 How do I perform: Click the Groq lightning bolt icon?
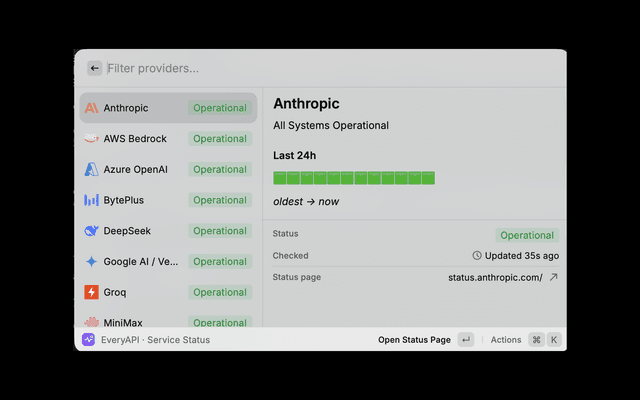coord(91,292)
